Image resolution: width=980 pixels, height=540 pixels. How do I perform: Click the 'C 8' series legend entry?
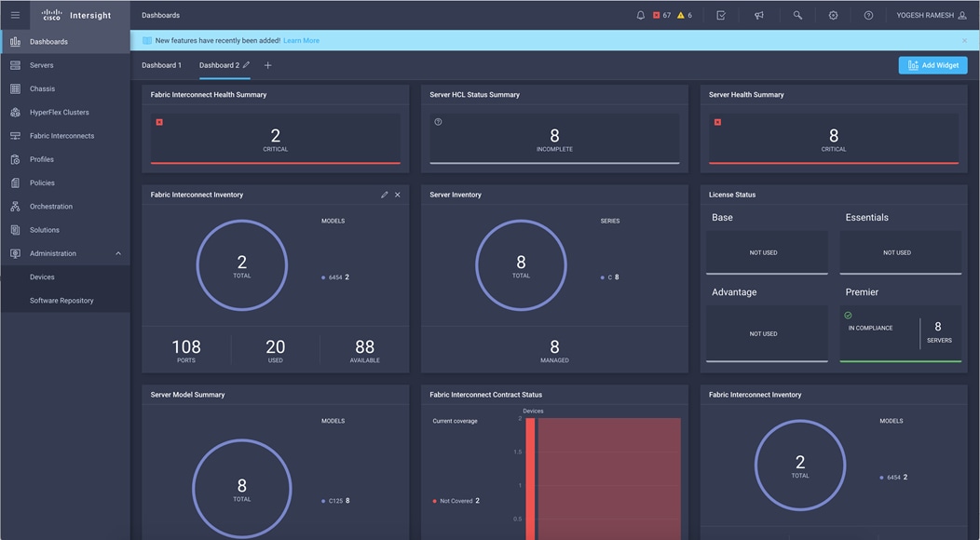[610, 277]
